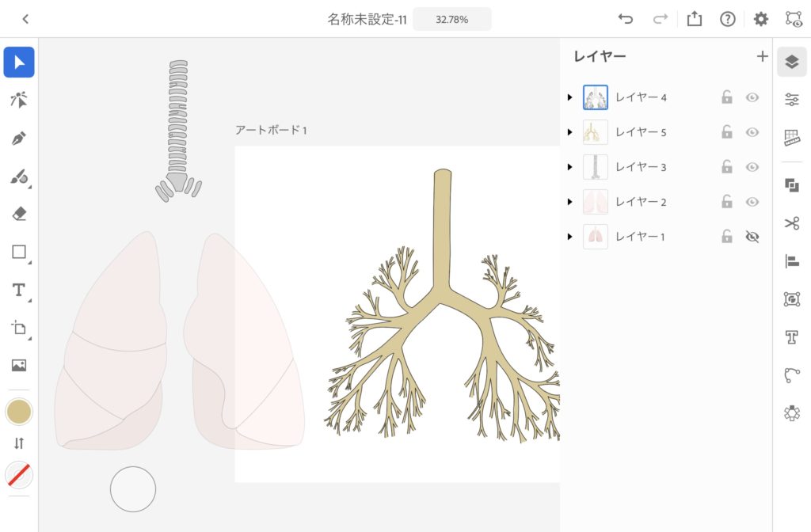Open the Type properties panel

tap(792, 337)
